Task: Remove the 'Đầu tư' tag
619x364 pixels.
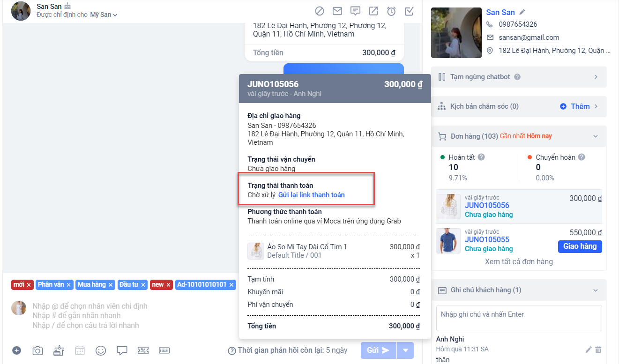Action: pyautogui.click(x=143, y=285)
